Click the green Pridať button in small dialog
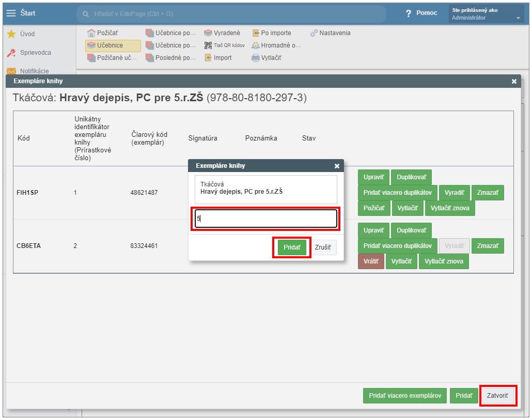Screen dimensions: 532x420 [292, 247]
